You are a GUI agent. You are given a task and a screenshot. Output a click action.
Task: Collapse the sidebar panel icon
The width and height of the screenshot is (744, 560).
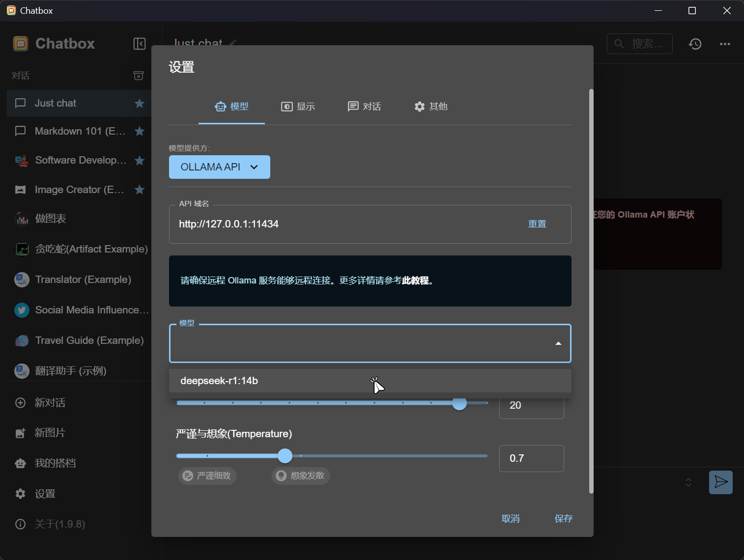pos(140,44)
